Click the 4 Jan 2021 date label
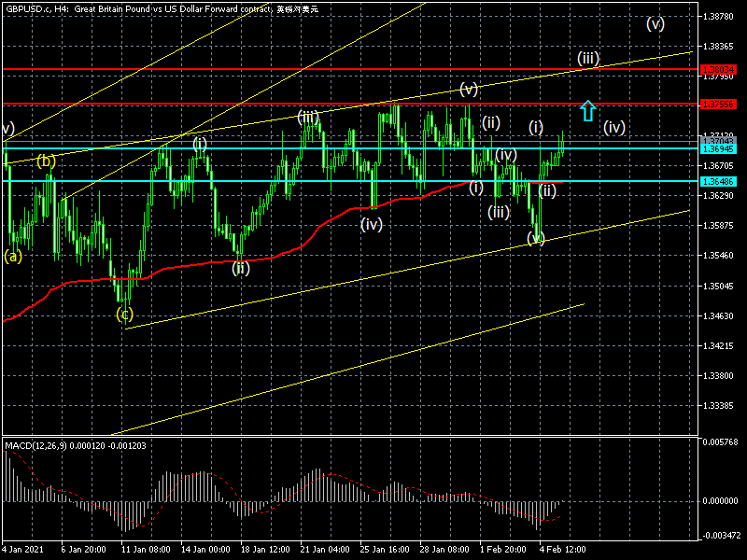The image size is (747, 560). (22, 549)
